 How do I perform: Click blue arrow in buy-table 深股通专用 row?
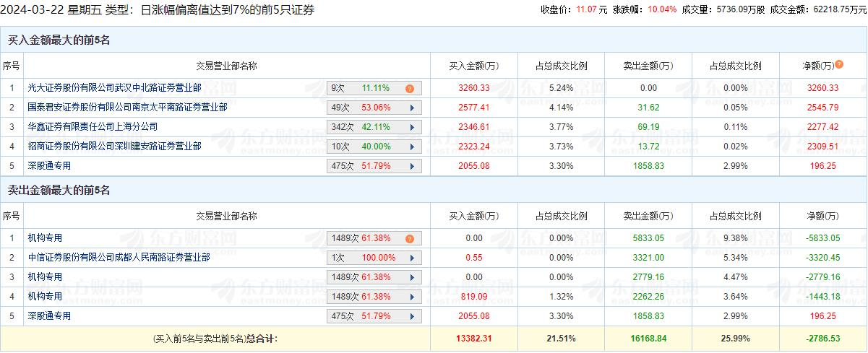pyautogui.click(x=411, y=166)
